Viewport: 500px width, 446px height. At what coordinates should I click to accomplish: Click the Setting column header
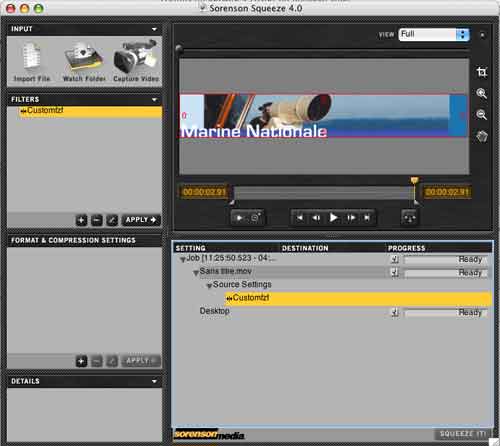(x=190, y=248)
